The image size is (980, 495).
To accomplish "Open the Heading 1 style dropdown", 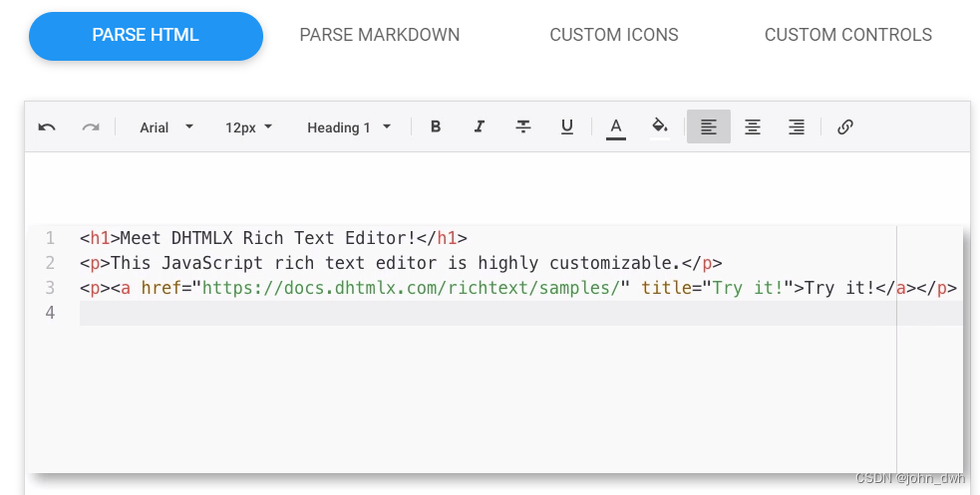I will pos(349,127).
